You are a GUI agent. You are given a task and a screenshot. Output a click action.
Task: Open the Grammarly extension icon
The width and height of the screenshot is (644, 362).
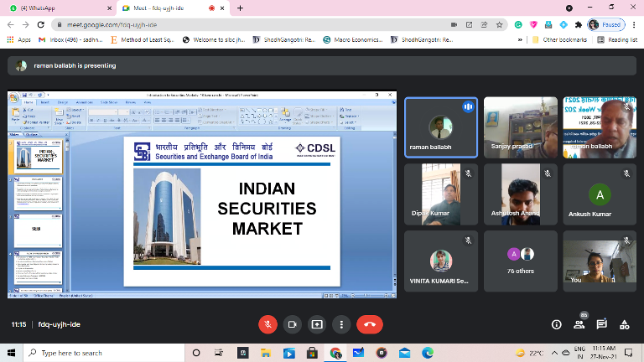[x=518, y=24]
